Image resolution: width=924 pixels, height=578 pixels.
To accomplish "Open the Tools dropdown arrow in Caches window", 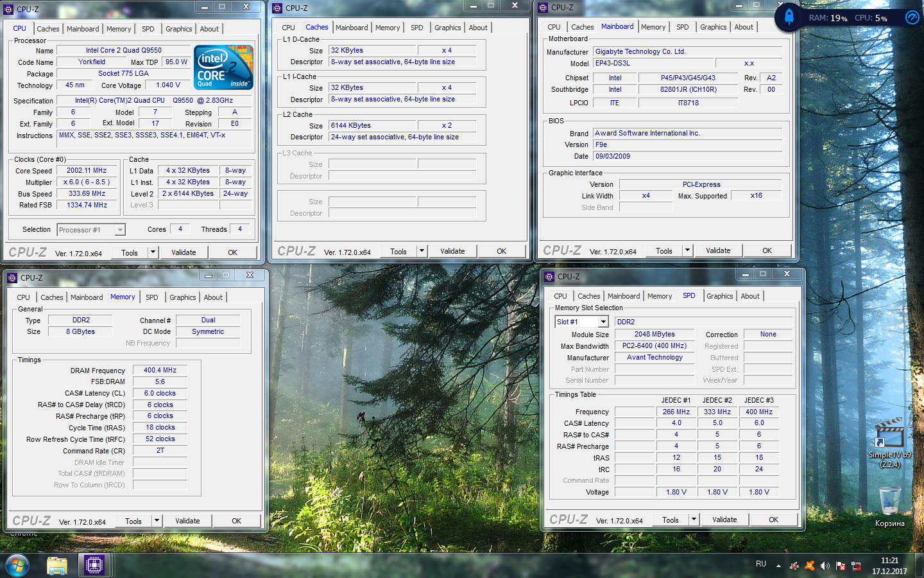I will [422, 251].
